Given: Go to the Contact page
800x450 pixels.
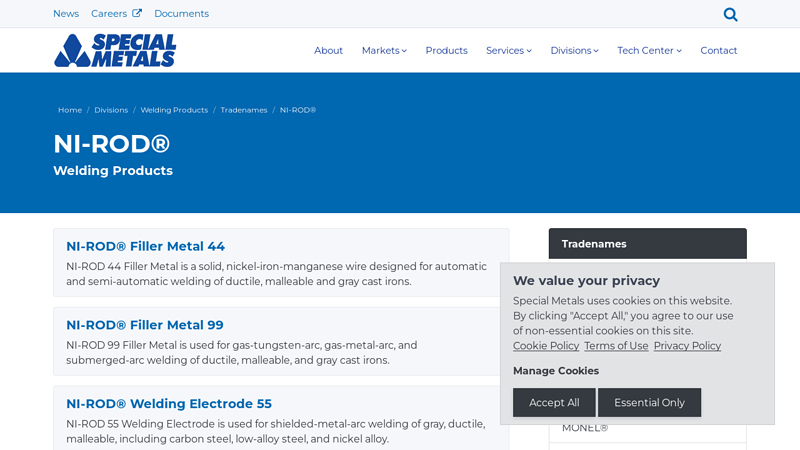Looking at the screenshot, I should pyautogui.click(x=718, y=51).
